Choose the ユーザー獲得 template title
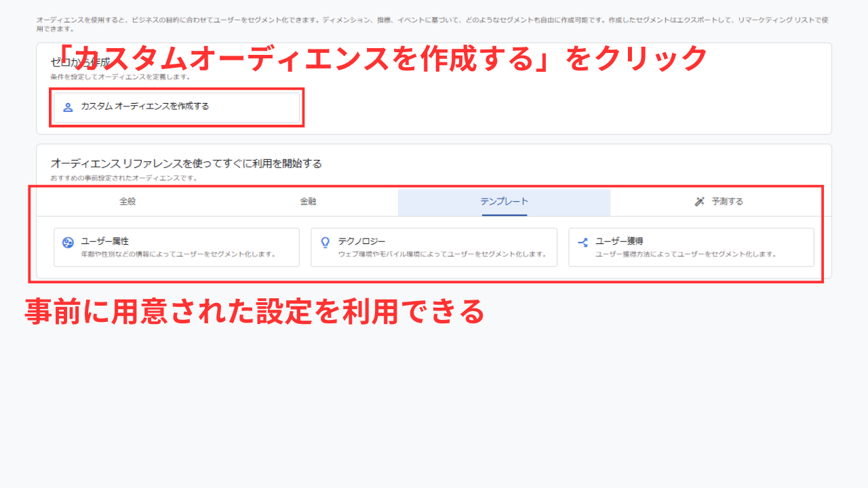The height and width of the screenshot is (488, 868). click(620, 241)
